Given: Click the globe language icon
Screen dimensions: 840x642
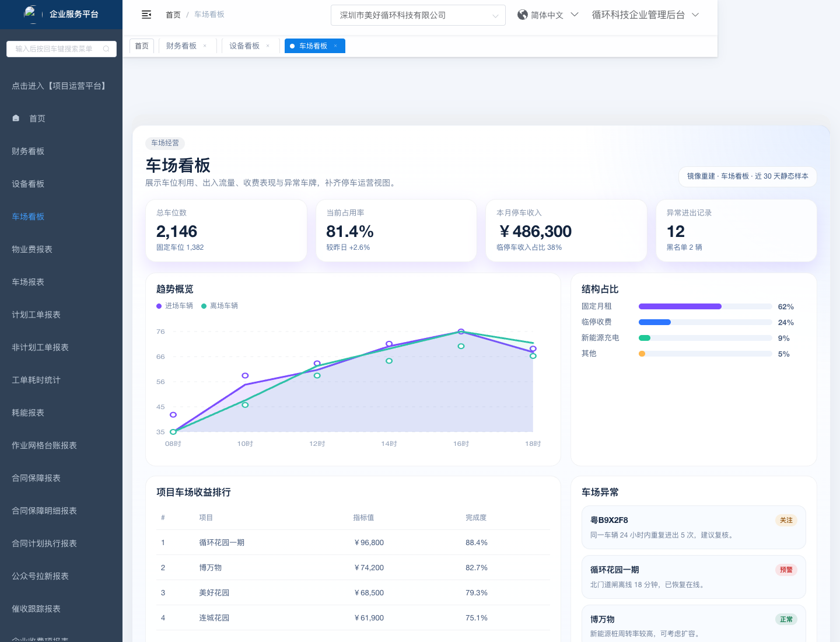Looking at the screenshot, I should (523, 15).
